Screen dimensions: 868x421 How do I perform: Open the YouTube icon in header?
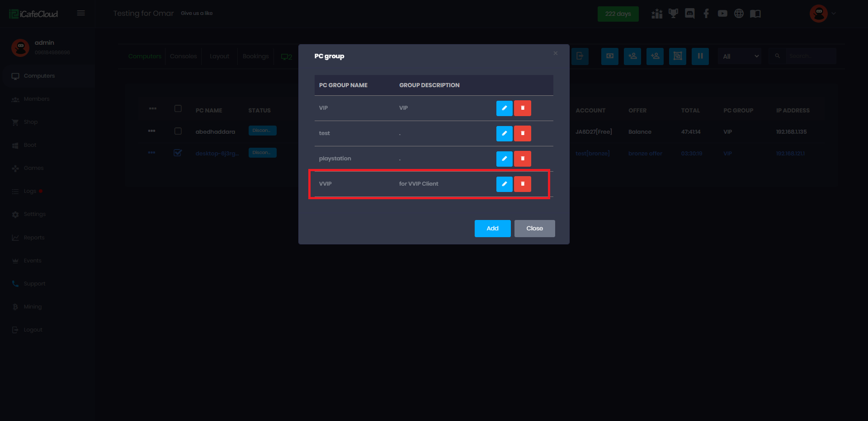tap(722, 14)
